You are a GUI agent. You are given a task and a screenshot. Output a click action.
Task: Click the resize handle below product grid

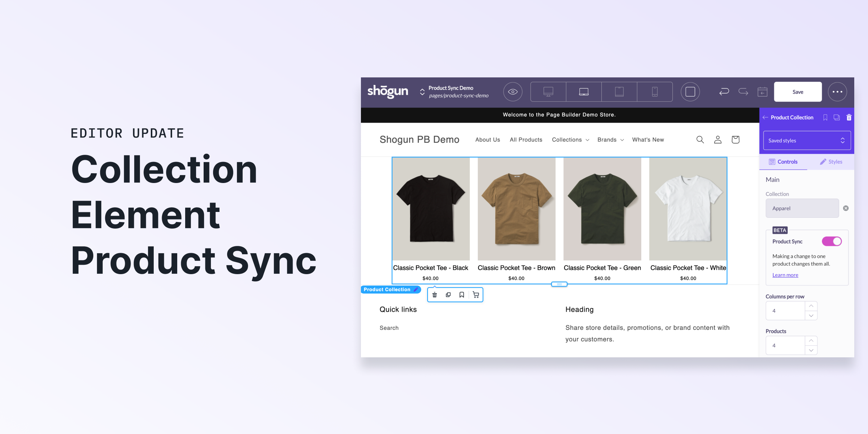point(559,284)
